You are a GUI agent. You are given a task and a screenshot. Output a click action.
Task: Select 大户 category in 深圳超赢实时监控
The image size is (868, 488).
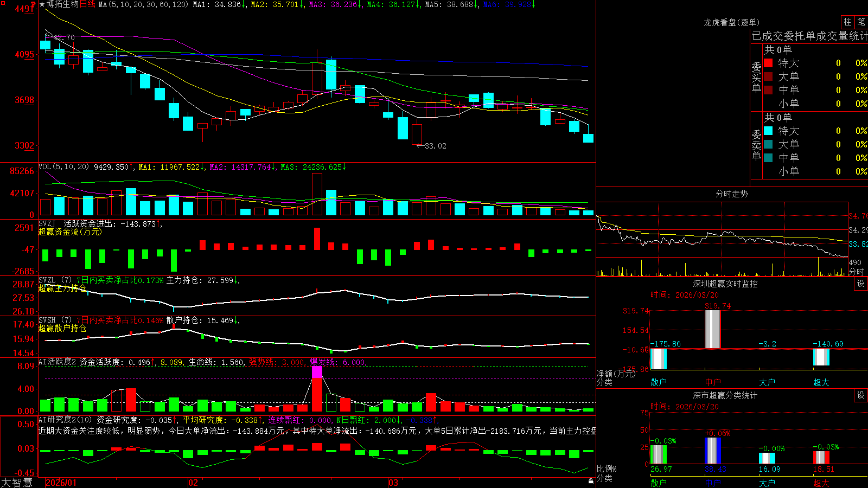pyautogui.click(x=767, y=382)
